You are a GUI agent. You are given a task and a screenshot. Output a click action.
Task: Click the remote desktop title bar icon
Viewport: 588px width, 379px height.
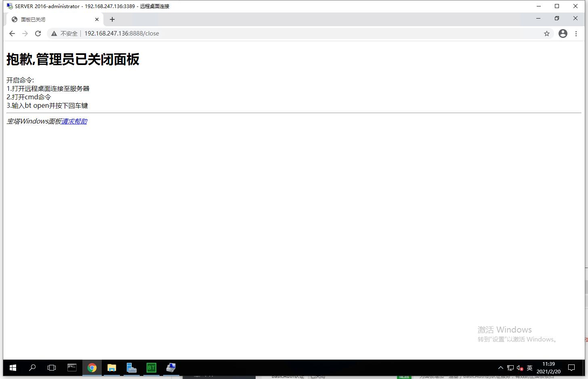point(10,6)
